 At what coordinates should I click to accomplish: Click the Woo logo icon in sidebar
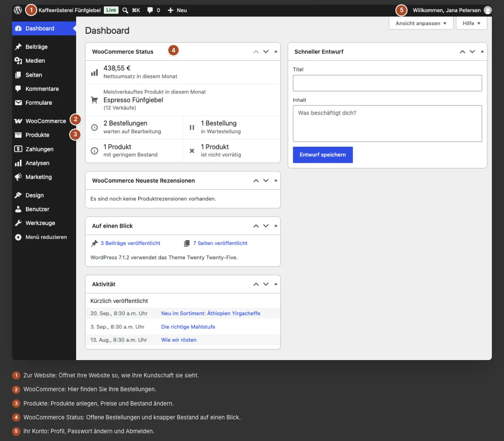pyautogui.click(x=18, y=121)
